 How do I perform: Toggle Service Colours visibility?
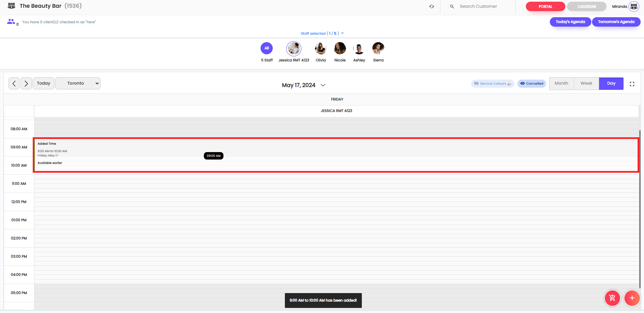[x=492, y=84]
